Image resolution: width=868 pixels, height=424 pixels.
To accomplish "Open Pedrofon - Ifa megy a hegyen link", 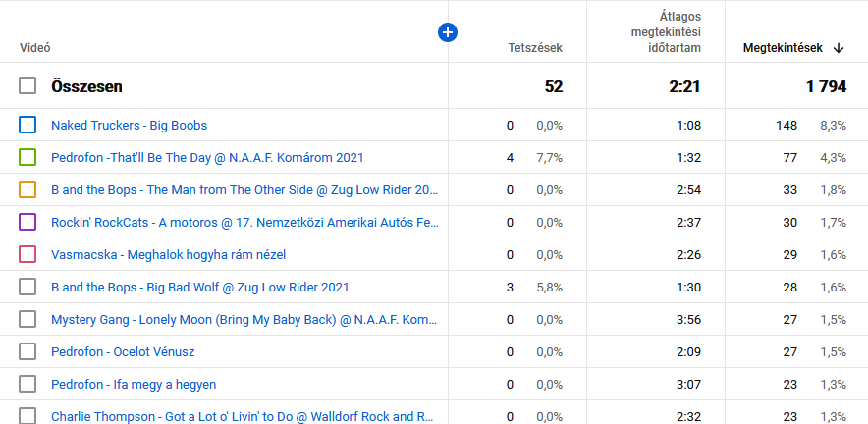I will pos(134,385).
